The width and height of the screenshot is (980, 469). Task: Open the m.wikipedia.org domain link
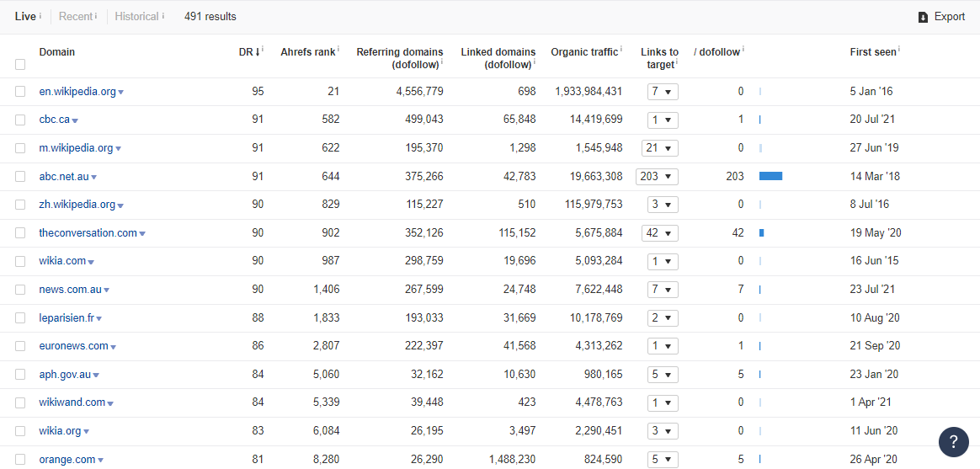[x=77, y=148]
